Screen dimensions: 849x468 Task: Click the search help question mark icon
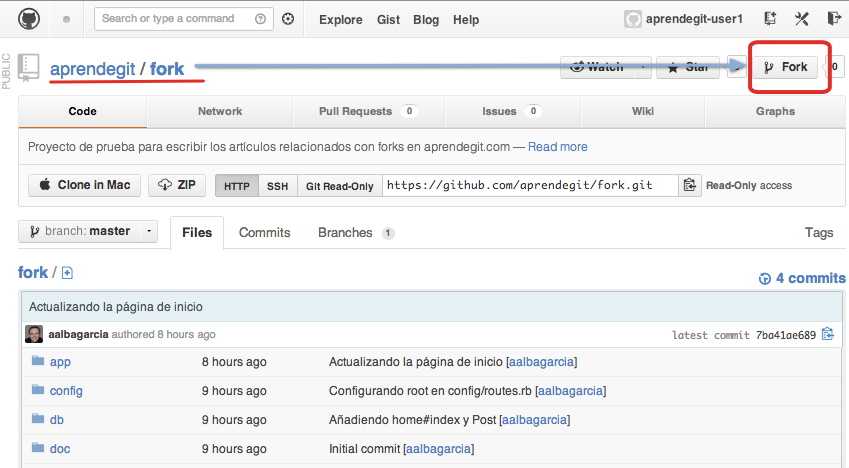click(x=261, y=19)
